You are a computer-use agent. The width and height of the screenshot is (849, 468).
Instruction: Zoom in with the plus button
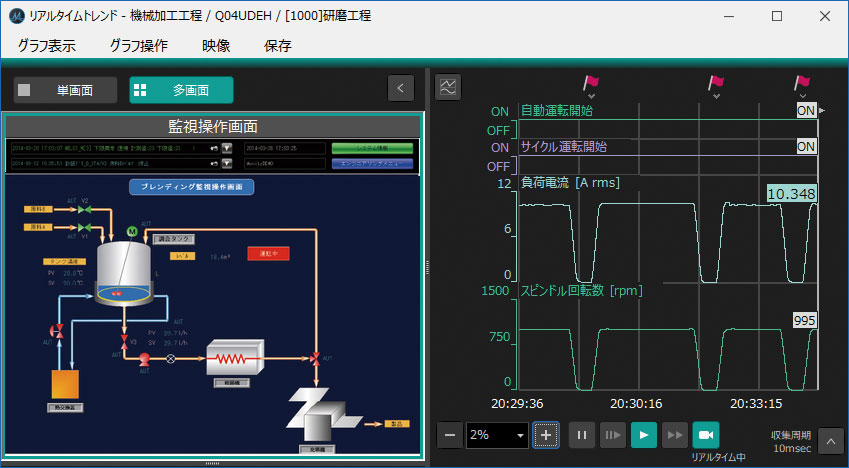tap(546, 435)
